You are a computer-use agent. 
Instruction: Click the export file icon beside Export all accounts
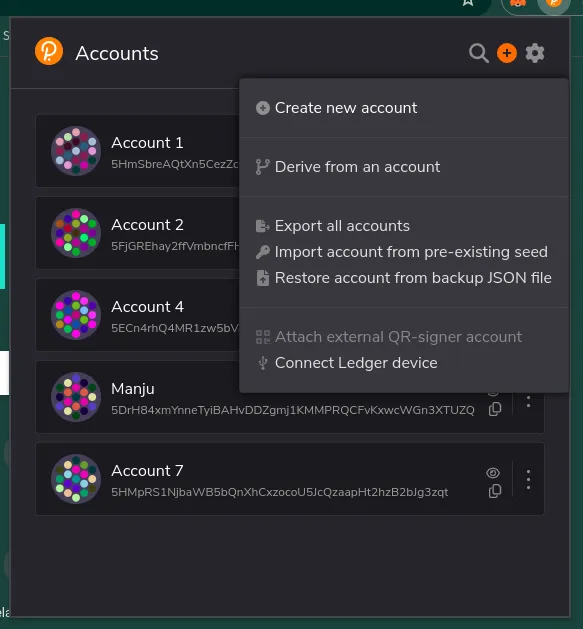[x=262, y=226]
